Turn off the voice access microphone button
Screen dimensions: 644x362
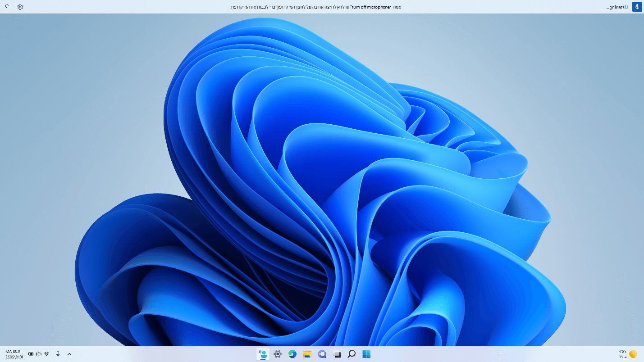click(637, 7)
